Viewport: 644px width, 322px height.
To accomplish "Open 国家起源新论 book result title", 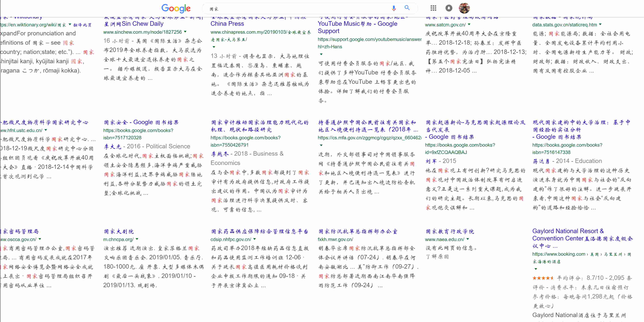I will (x=475, y=129).
